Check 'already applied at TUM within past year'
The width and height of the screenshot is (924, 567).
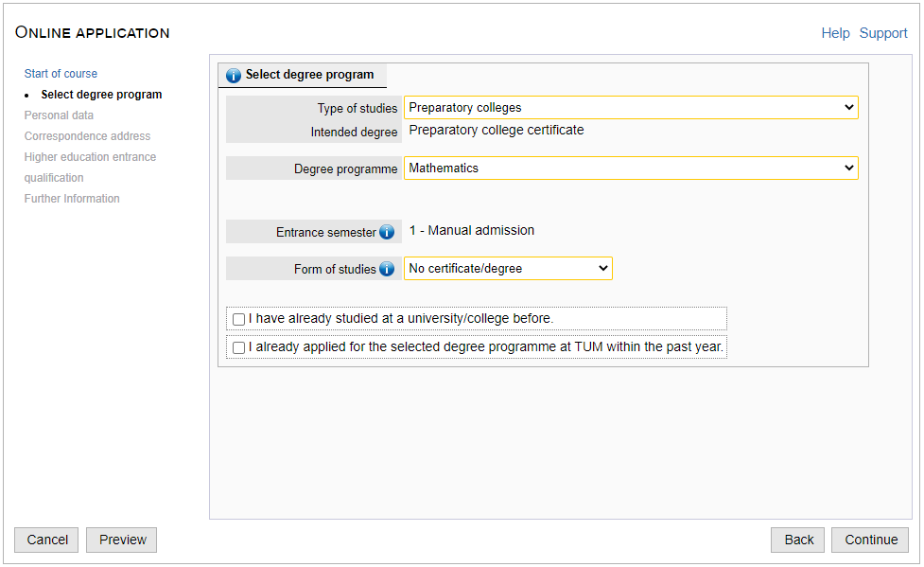[239, 347]
